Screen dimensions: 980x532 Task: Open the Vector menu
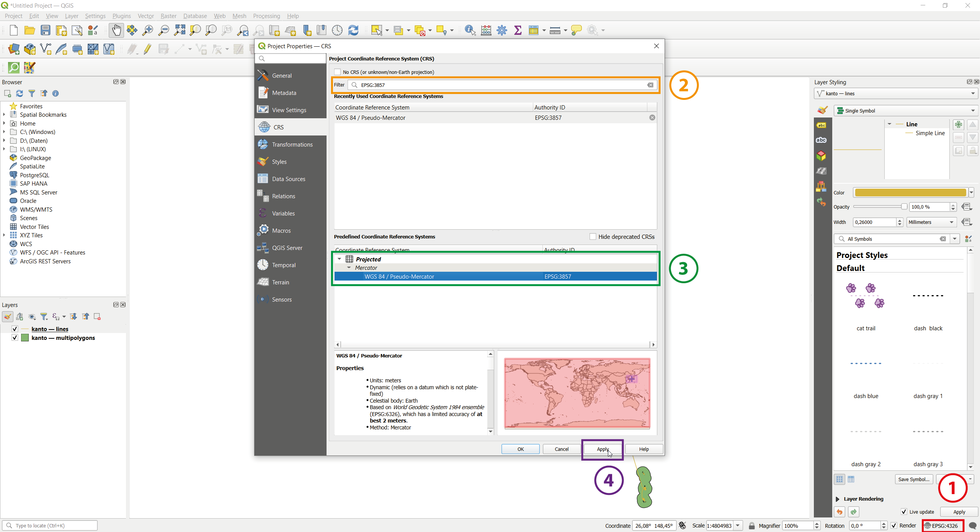146,16
